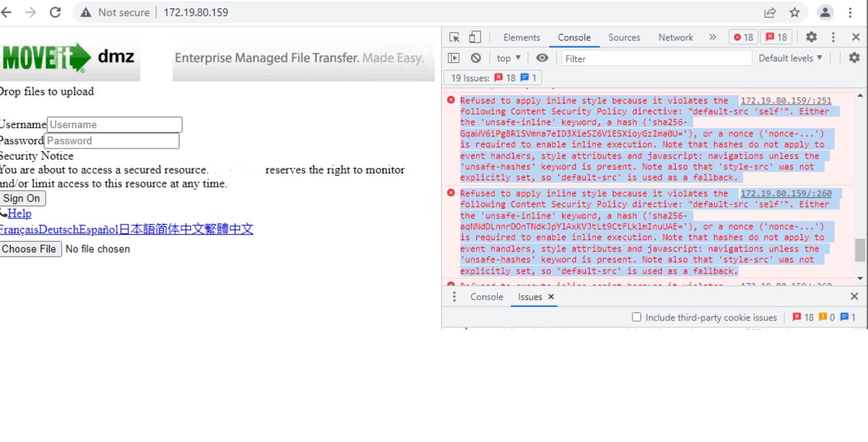Toggle the device toolbar in DevTools
The image size is (868, 442).
click(x=475, y=37)
